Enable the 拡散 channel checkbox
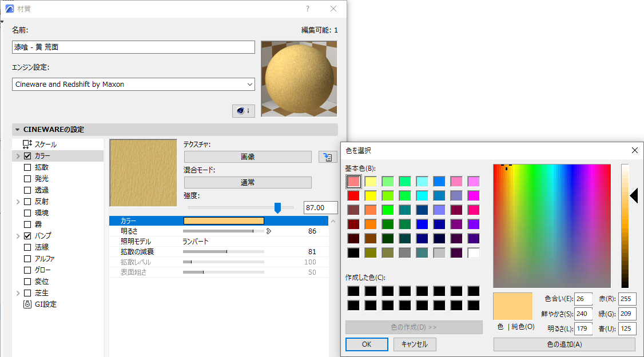Screen dimensions: 644x357 coord(26,167)
